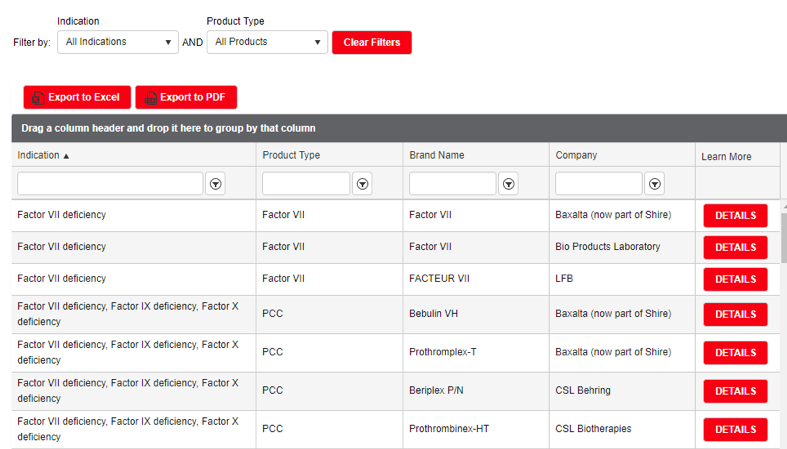Sort by the Brand Name column header
Image resolution: width=787 pixels, height=449 pixels.
coord(437,156)
